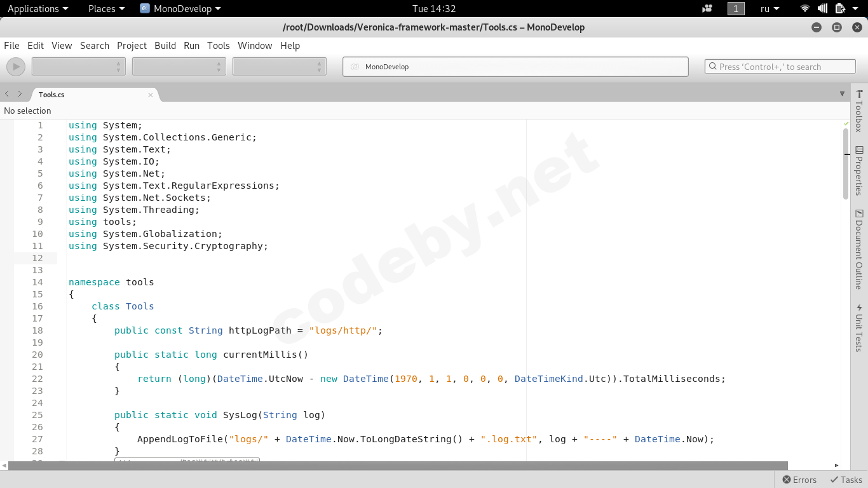The width and height of the screenshot is (868, 488).
Task: Navigate forward using the right arrow
Action: pos(20,94)
